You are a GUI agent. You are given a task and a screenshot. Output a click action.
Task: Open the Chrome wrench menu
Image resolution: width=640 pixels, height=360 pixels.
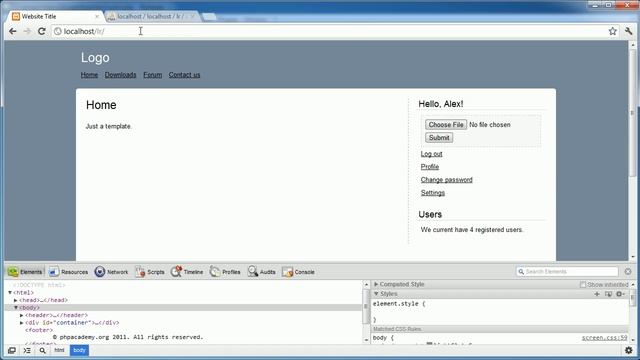tap(628, 31)
